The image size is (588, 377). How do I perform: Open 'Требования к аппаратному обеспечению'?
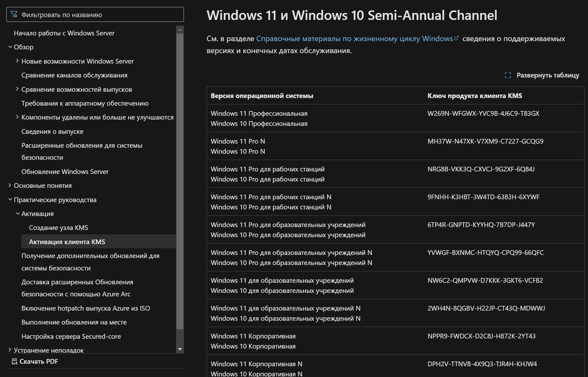point(85,103)
